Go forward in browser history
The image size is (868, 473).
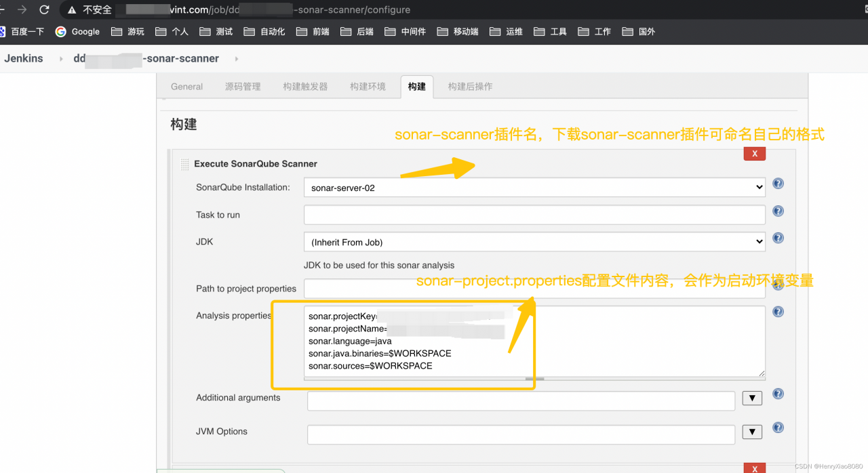tap(22, 10)
